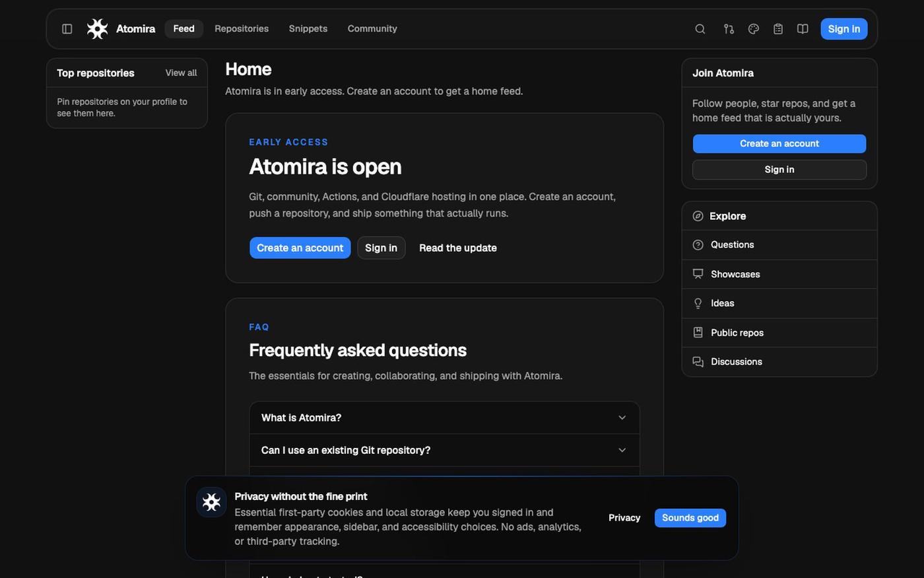The image size is (924, 578).
Task: Click the Atomira brand name in header
Action: [135, 29]
